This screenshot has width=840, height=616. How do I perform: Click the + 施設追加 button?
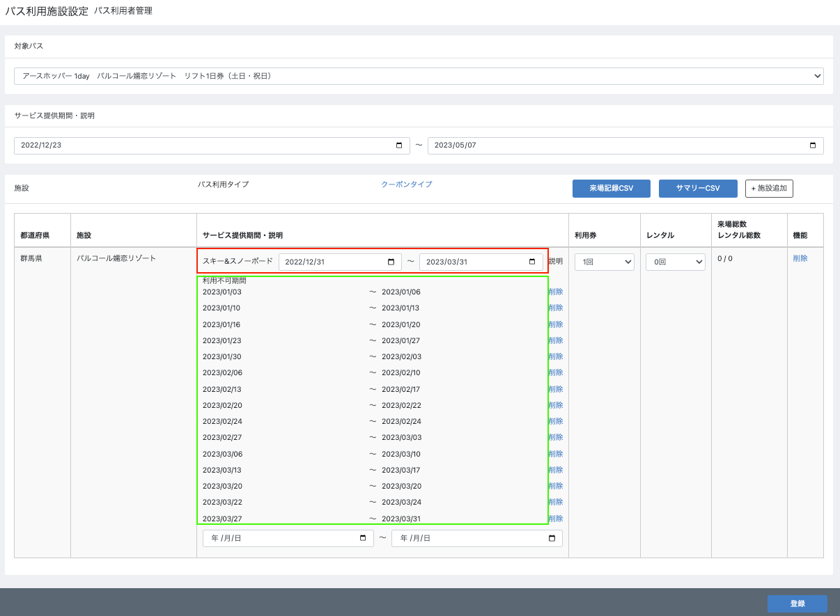point(769,188)
